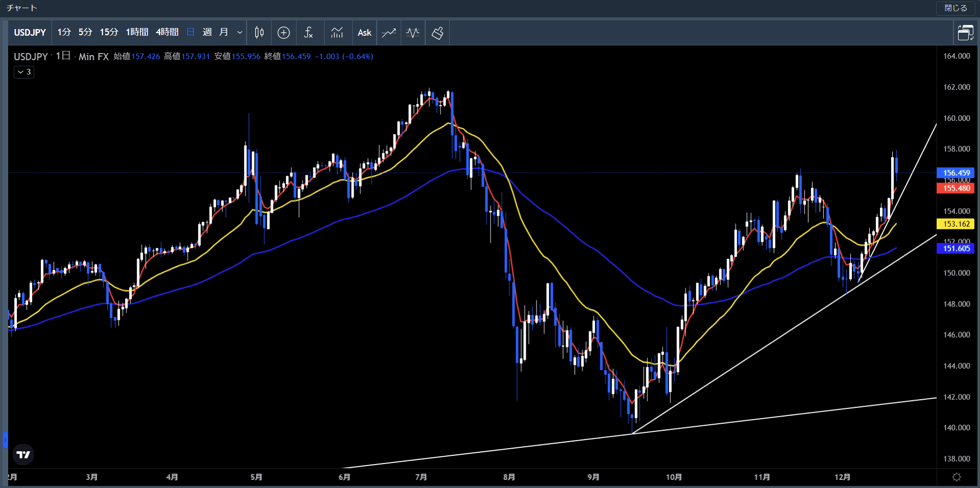Click the 始値 157.426 open value

coord(137,57)
